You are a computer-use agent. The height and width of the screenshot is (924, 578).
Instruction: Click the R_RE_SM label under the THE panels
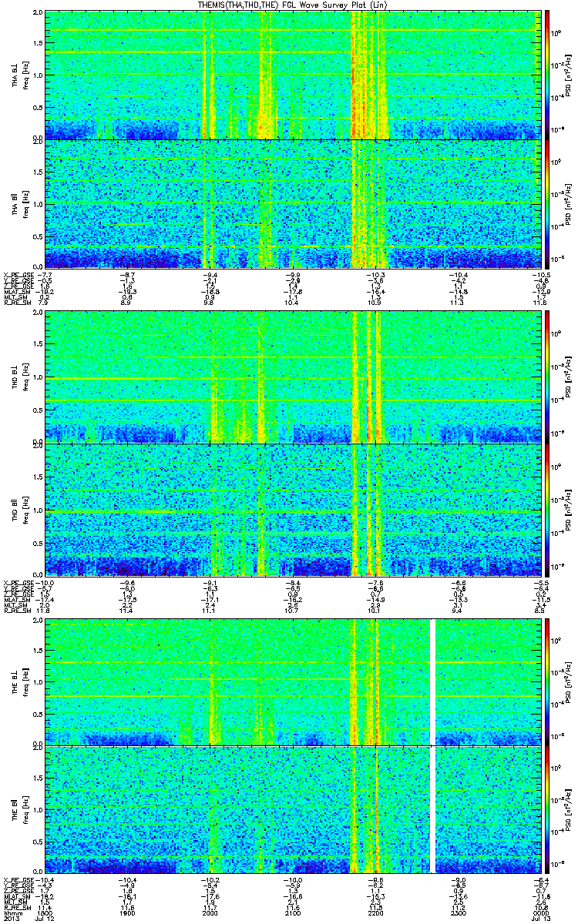[18, 909]
